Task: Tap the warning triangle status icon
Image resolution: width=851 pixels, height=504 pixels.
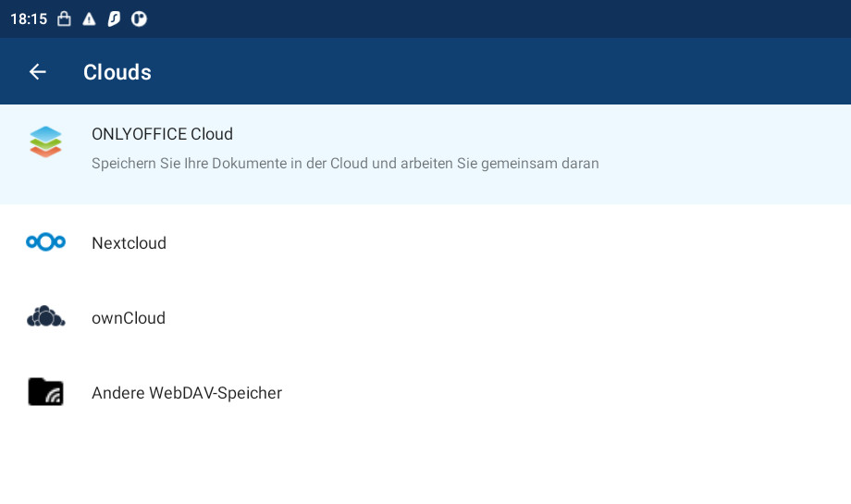Action: pyautogui.click(x=89, y=19)
